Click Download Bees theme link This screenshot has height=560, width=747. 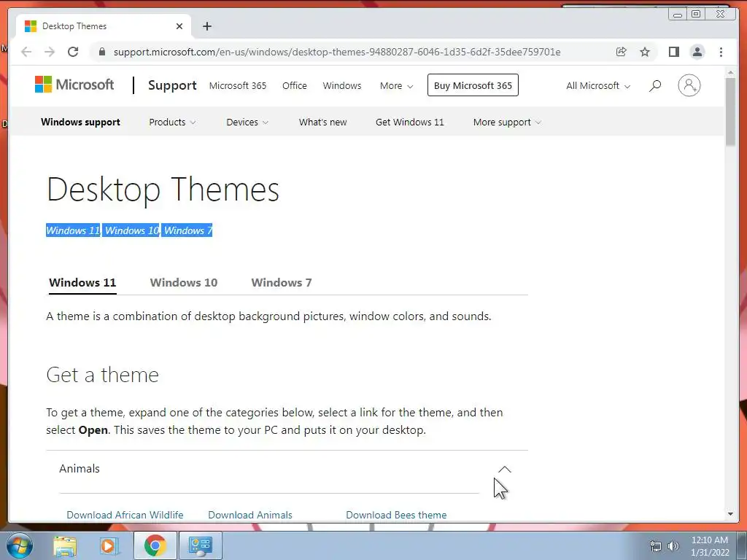396,515
